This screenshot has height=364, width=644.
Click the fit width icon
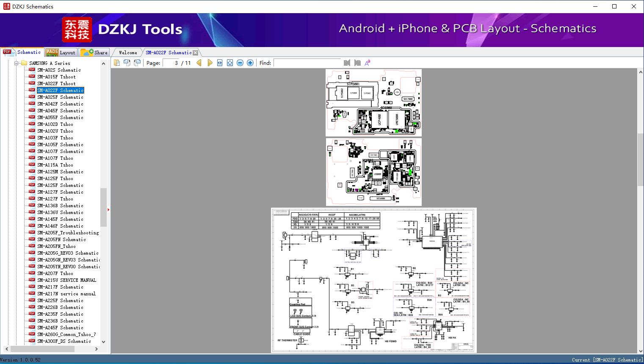point(220,63)
